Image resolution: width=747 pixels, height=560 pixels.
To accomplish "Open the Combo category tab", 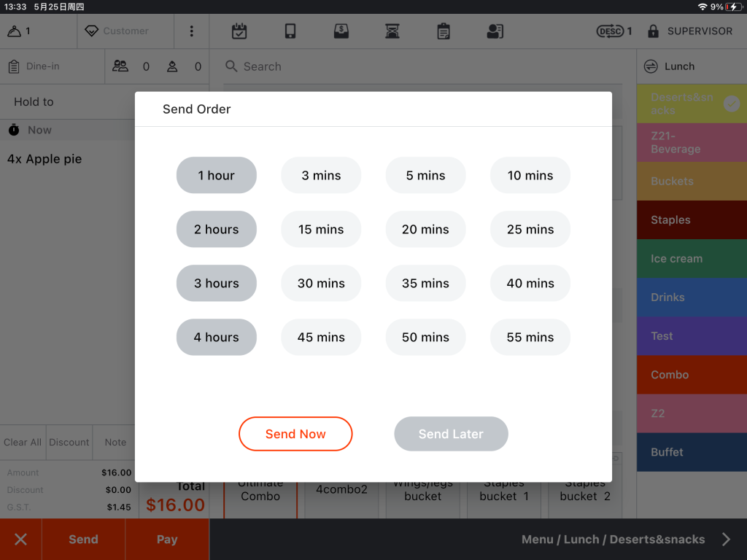I will point(691,375).
